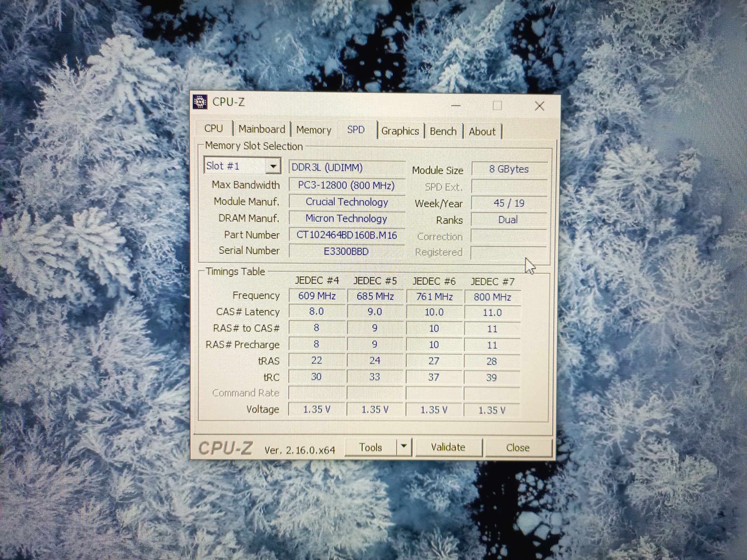Click the Serial Number field E3300BBD
This screenshot has height=560, width=747.
point(346,251)
